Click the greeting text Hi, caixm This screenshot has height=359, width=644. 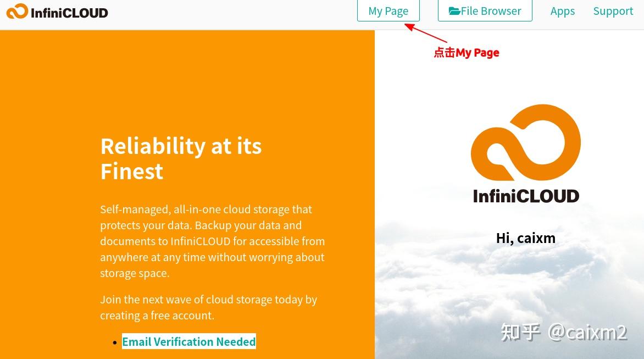525,238
